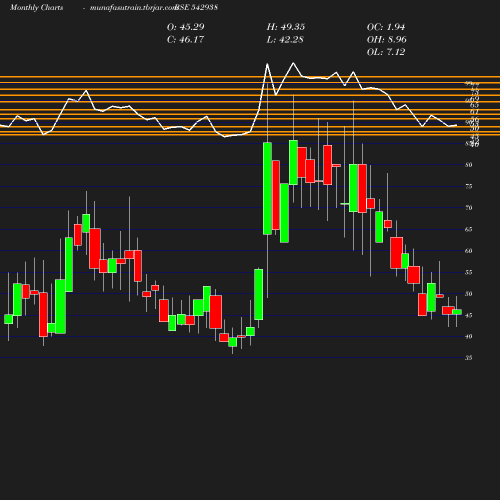Click the 40 price axis label
500x500 pixels.
(469, 337)
